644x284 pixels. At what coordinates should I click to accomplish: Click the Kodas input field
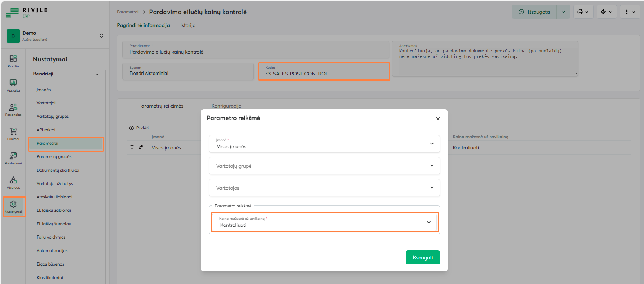[324, 74]
